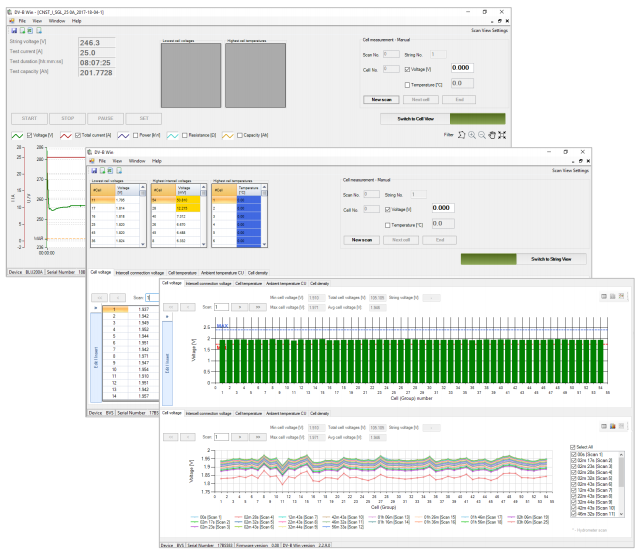Screen dimensions: 644x551
Task: Click second view icon above bar chart
Action: pyautogui.click(x=612, y=296)
